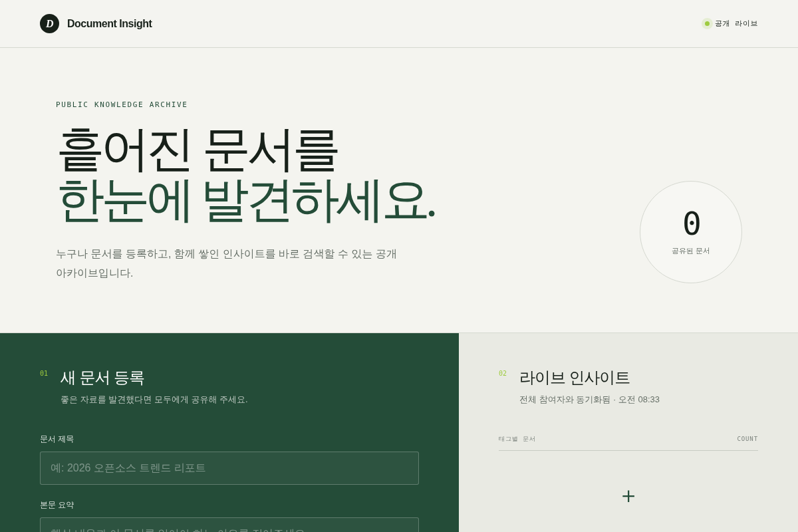798x532 pixels.
Task: Select the 새 문서 등록 heading
Action: [102, 377]
